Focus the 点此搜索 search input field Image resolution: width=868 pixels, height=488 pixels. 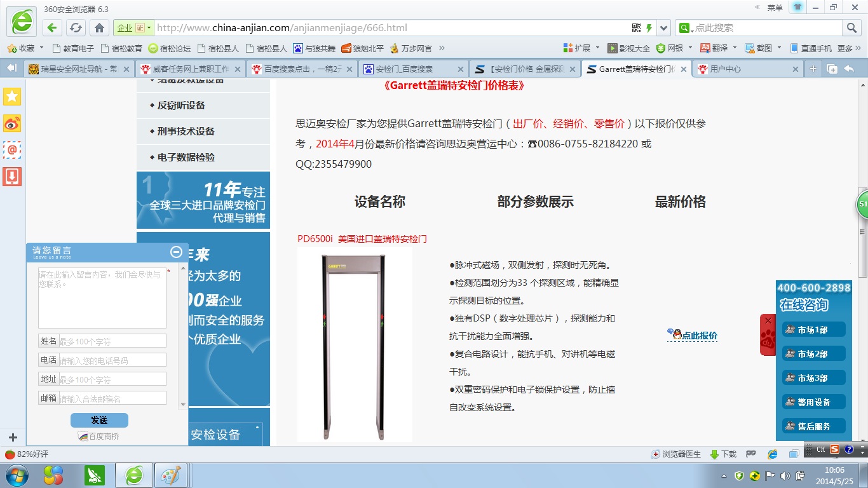click(767, 28)
